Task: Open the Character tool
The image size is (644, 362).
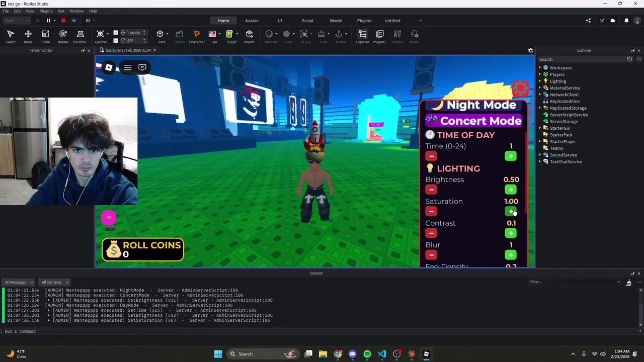Action: tap(197, 36)
